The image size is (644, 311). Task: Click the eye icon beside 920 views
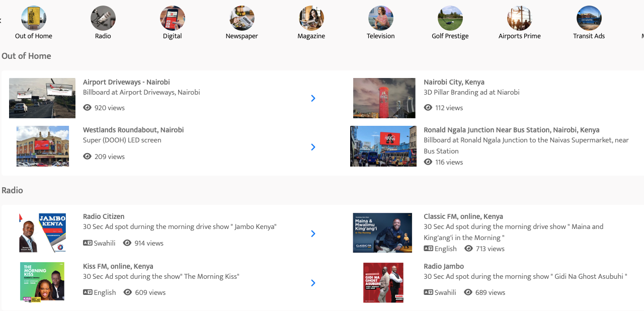88,108
